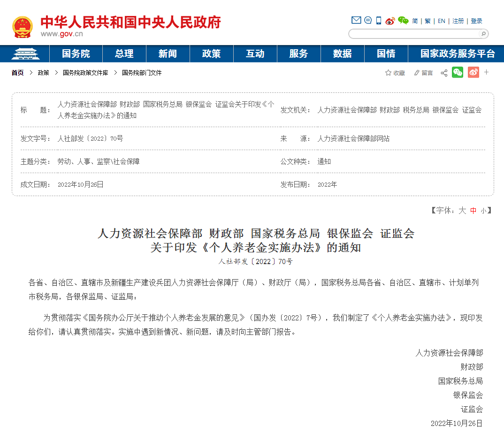Click into the site search field

414,34
